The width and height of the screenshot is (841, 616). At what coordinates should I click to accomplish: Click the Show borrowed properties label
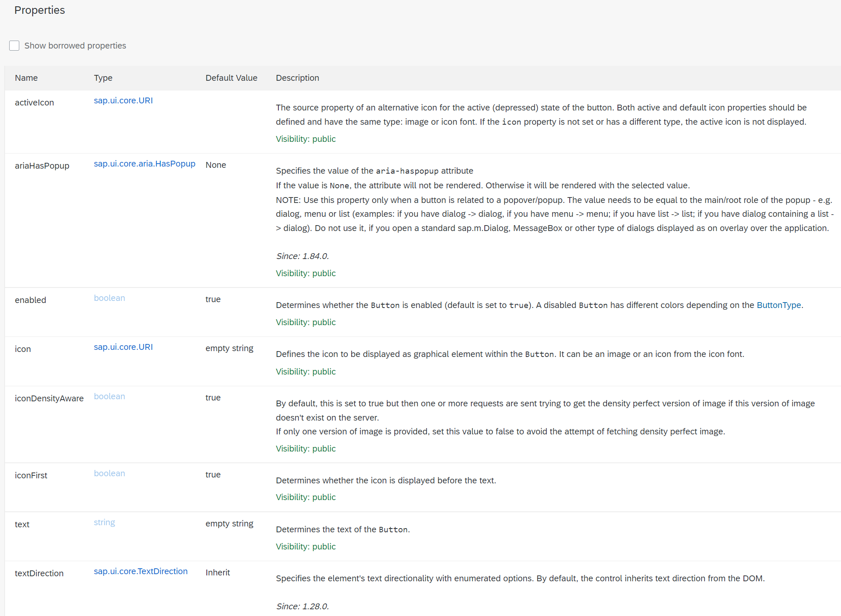[x=75, y=46]
